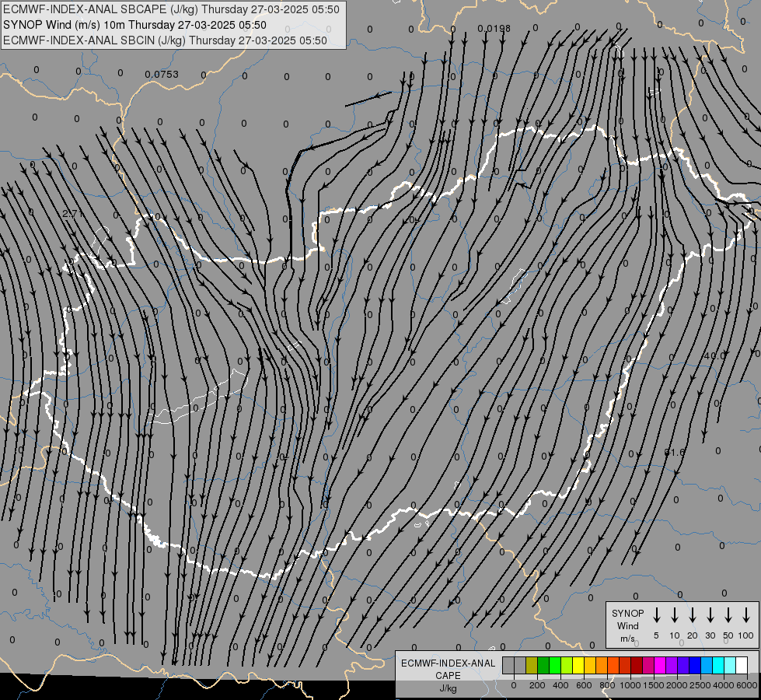This screenshot has width=761, height=700.
Task: Select the bright green CAPE colorbar swatch
Action: click(555, 665)
